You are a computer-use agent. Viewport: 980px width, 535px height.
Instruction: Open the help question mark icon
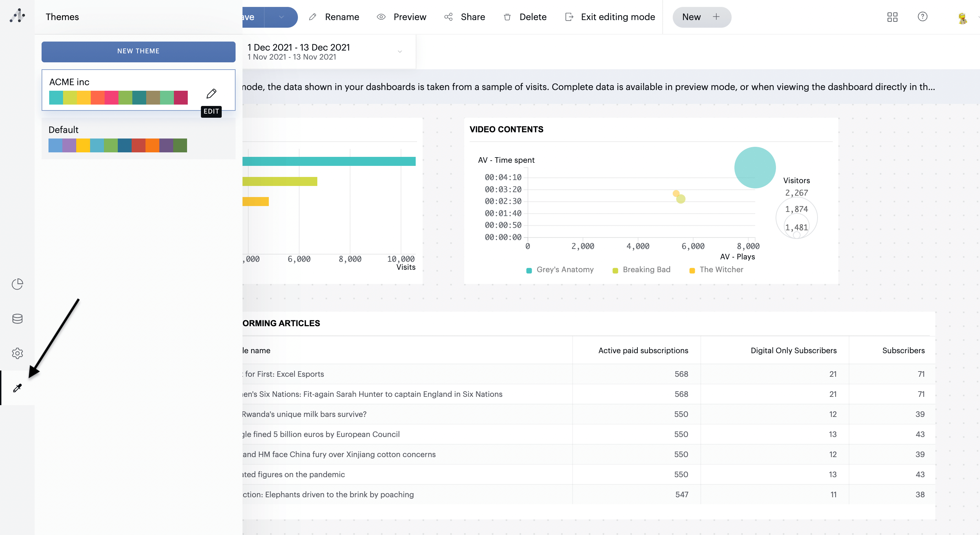[923, 17]
